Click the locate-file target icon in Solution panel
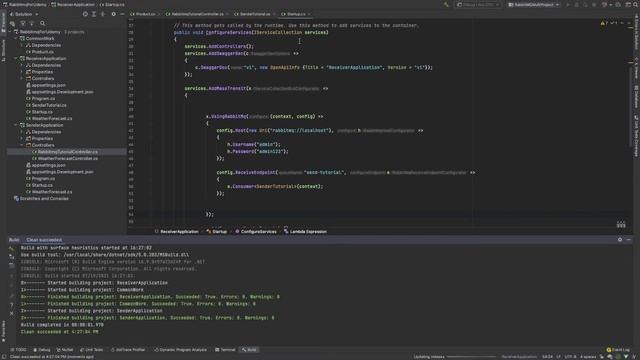The width and height of the screenshot is (640, 360). click(x=85, y=14)
